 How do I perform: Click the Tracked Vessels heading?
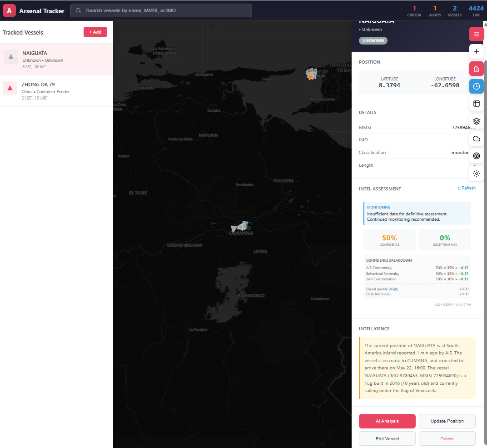23,33
